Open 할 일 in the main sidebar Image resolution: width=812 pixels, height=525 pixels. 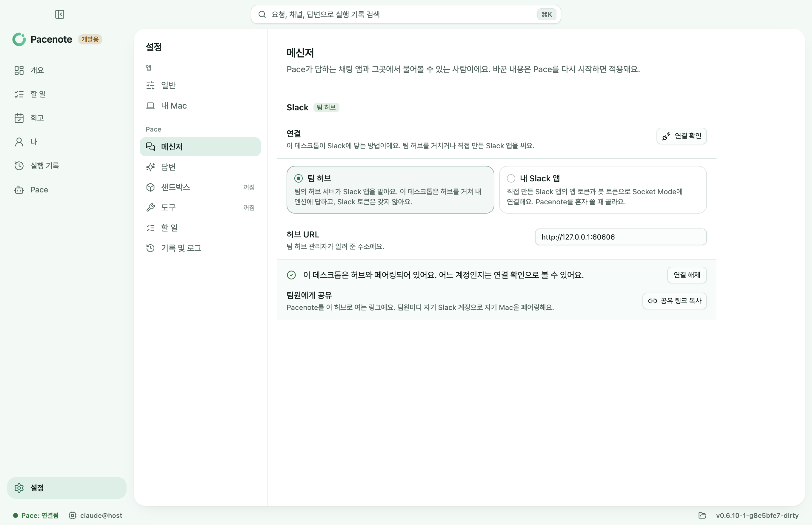click(x=67, y=94)
